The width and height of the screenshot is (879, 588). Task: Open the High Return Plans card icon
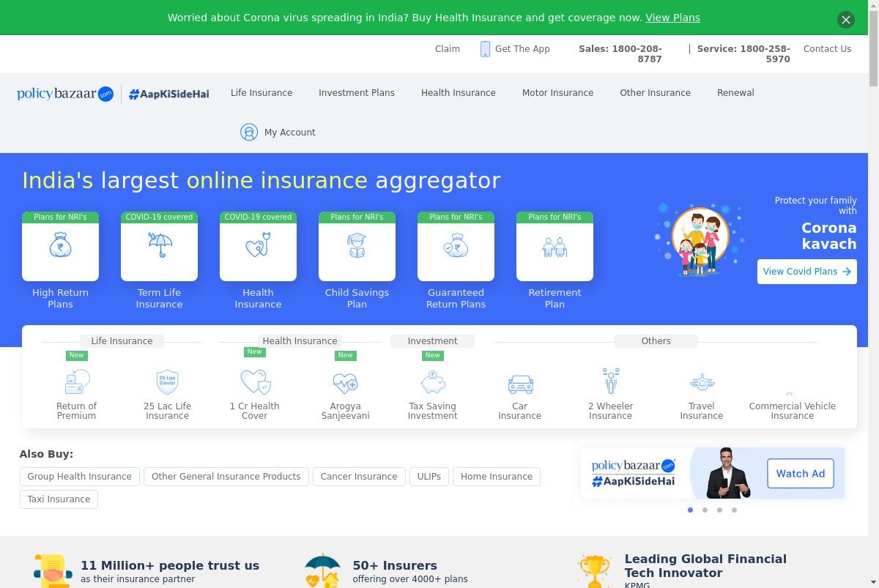point(60,246)
